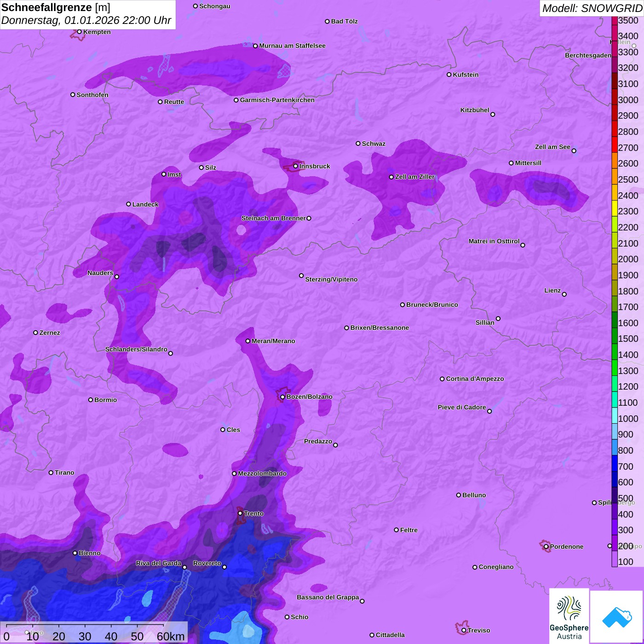This screenshot has width=644, height=644.
Task: Click the Bozen/Bolzano city marker
Action: point(283,397)
